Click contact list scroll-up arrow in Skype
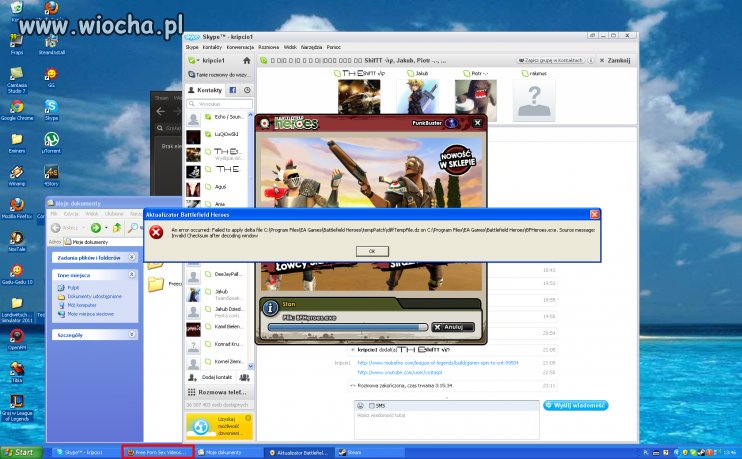 251,115
